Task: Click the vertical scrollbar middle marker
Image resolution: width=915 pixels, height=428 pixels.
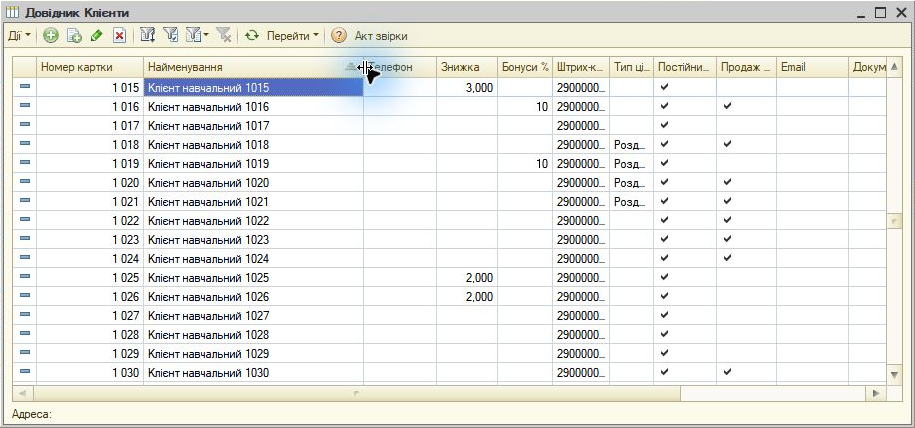Action: coord(894,221)
